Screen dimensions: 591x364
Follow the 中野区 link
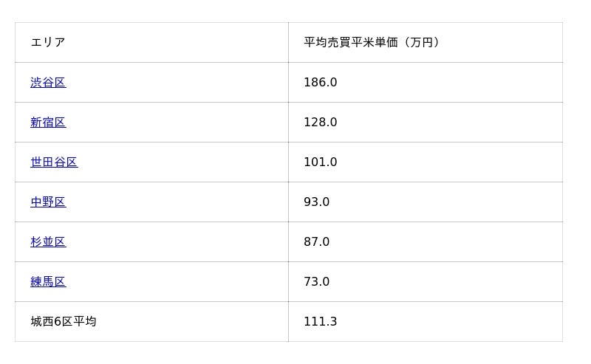point(48,202)
